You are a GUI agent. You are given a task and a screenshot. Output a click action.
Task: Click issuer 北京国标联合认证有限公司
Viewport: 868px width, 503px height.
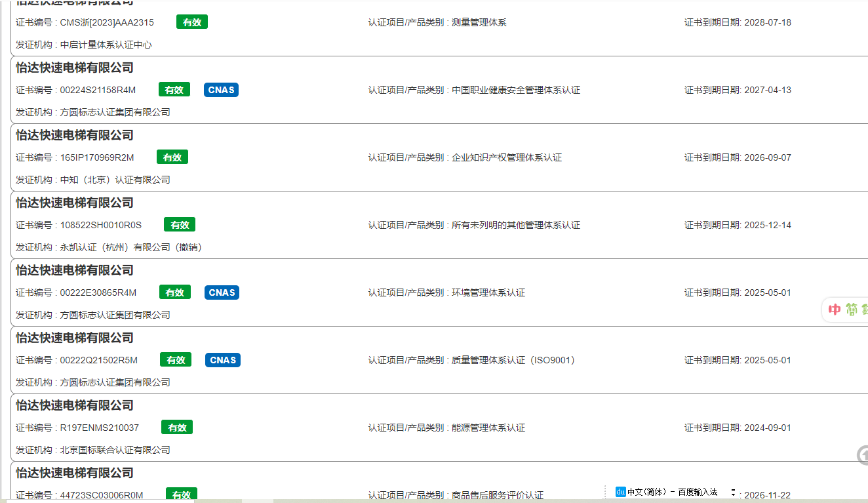click(115, 450)
